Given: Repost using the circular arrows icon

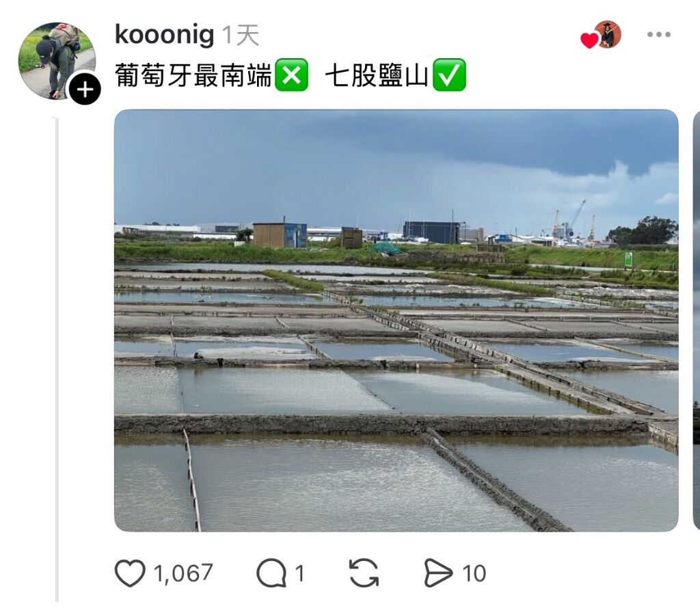Looking at the screenshot, I should 364,573.
